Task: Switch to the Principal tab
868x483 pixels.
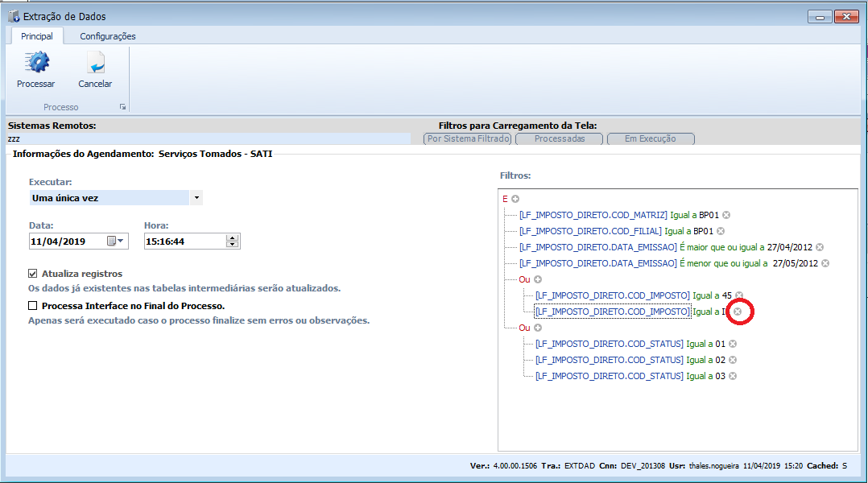Action: coord(37,36)
